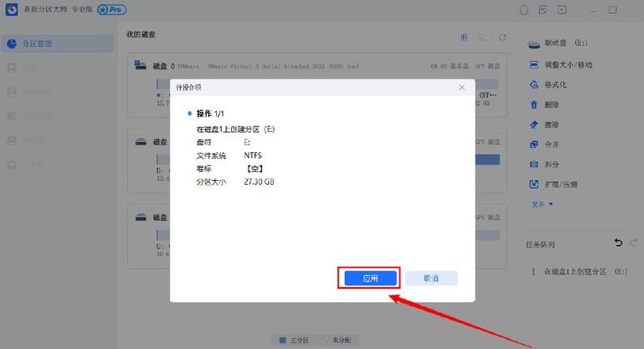
Task: Click the 取消 (Cancel) button in the dialog
Action: click(x=431, y=278)
